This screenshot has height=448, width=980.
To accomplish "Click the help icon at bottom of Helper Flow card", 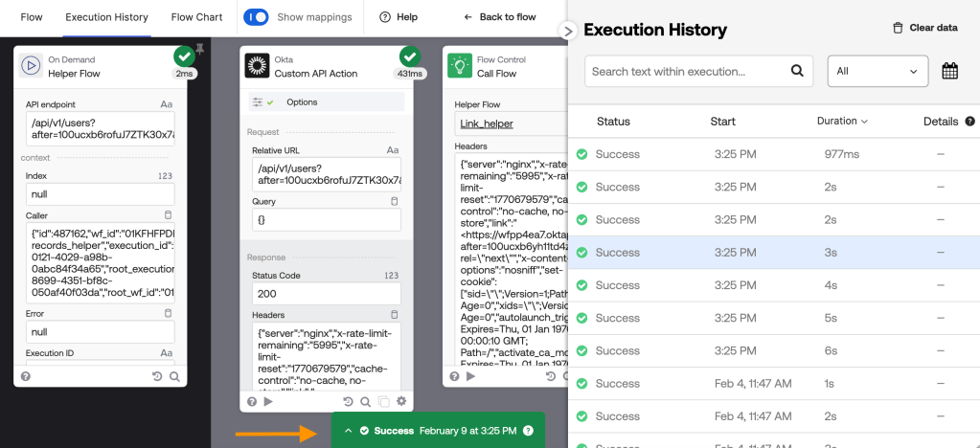I will point(26,377).
